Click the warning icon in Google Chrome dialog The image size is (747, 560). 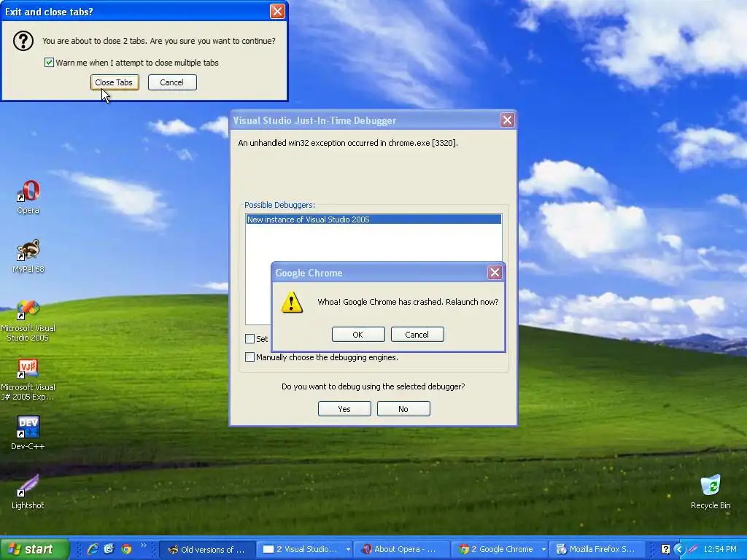point(292,303)
